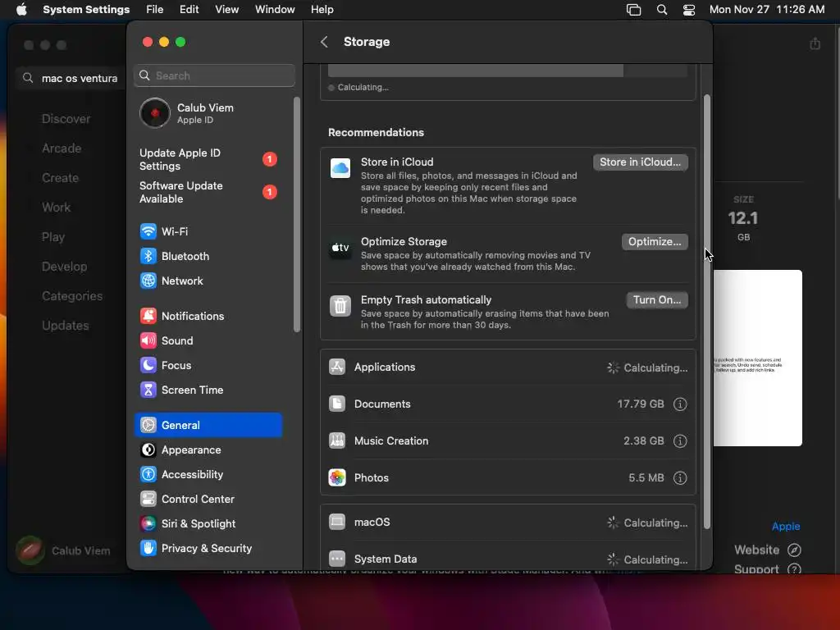
Task: Open the Edit menu
Action: point(189,10)
